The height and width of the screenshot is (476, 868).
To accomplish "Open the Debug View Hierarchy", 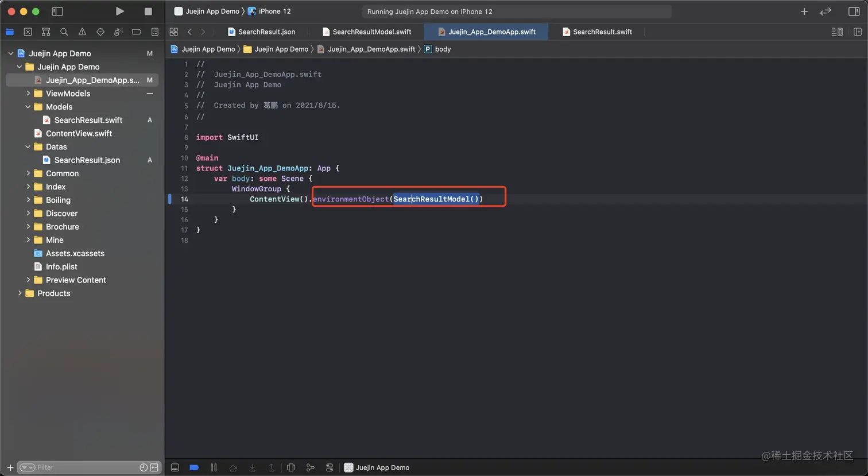I will point(291,467).
